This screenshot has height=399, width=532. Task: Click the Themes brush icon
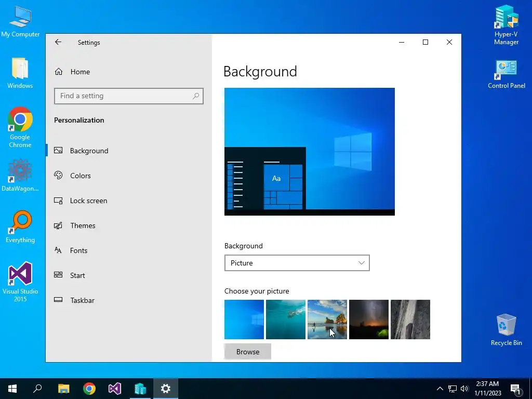coord(58,225)
